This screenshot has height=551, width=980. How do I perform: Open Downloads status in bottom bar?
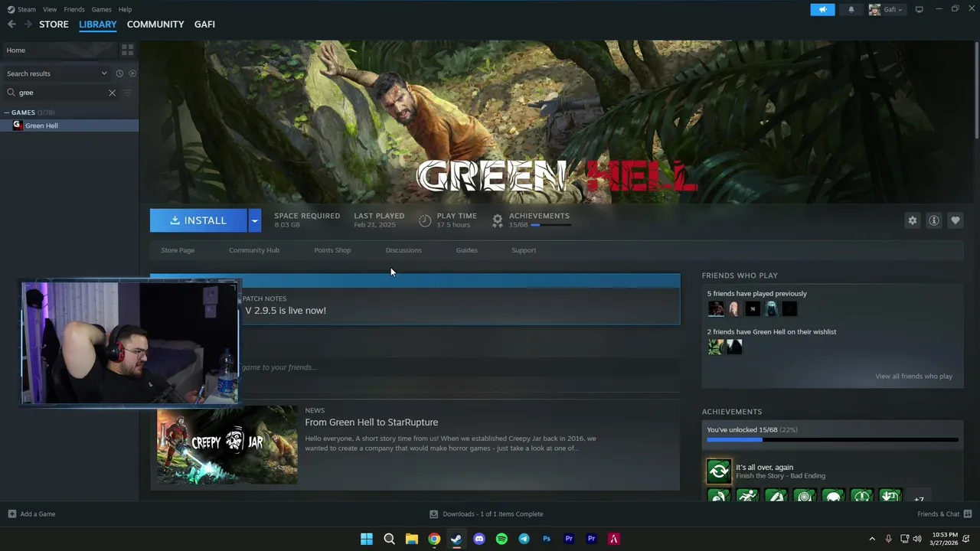pos(486,514)
